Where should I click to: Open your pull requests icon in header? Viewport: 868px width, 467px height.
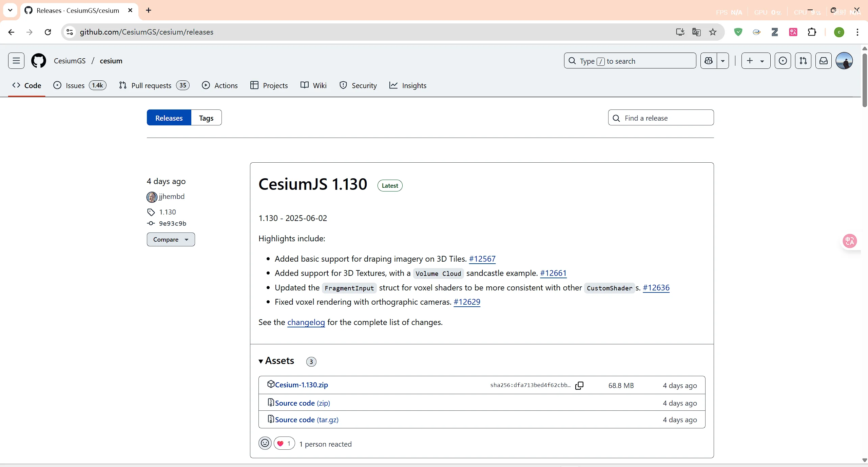[x=803, y=61]
